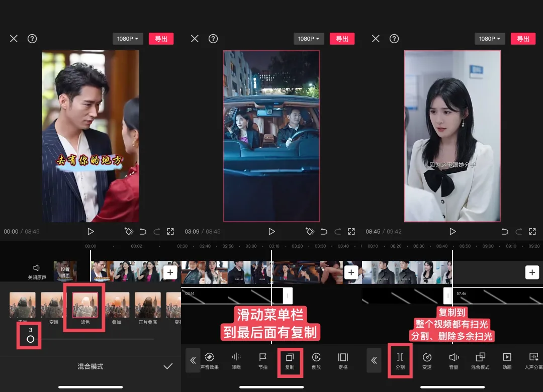Screen dimensions: 543x392
Task: Select the 正片叠底 multiply blend mode
Action: click(x=148, y=308)
